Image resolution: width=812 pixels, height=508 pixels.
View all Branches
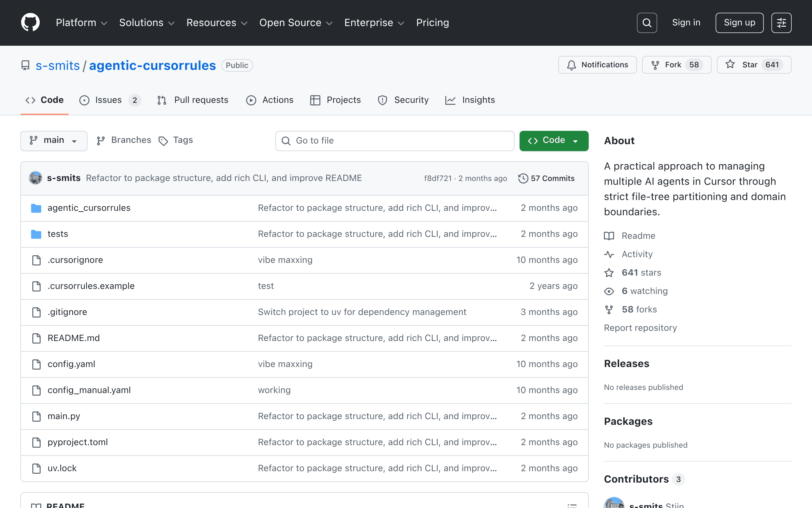point(124,140)
